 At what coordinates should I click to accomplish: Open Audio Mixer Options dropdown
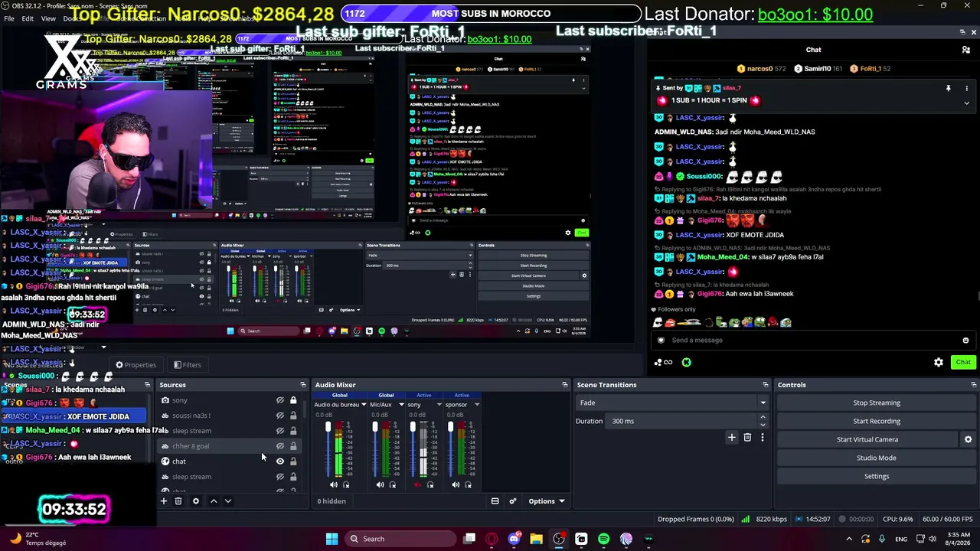tap(547, 501)
